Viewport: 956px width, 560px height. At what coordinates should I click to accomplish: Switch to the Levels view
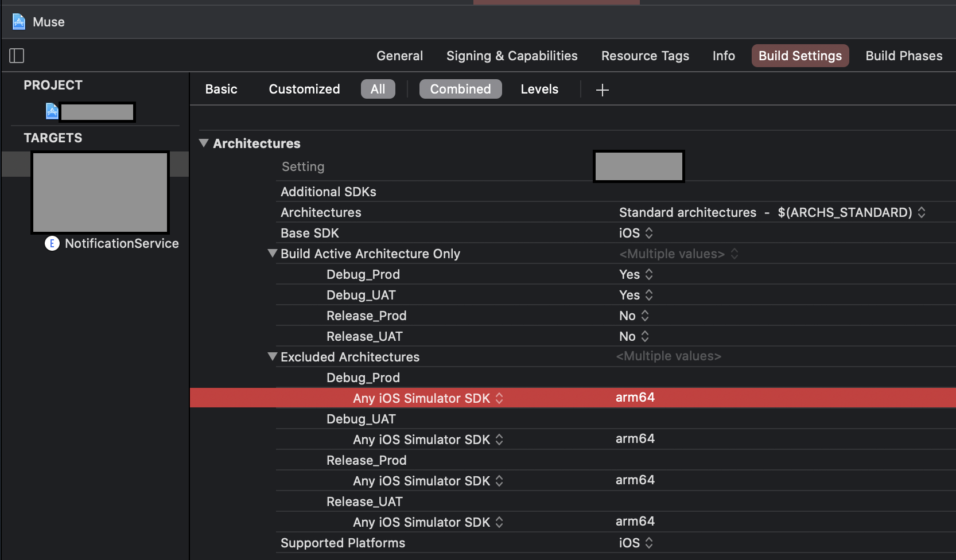click(539, 89)
